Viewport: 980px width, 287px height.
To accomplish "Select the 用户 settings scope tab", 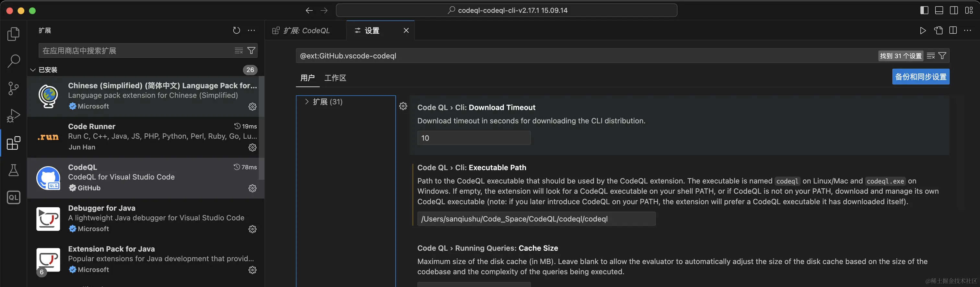I will 308,78.
